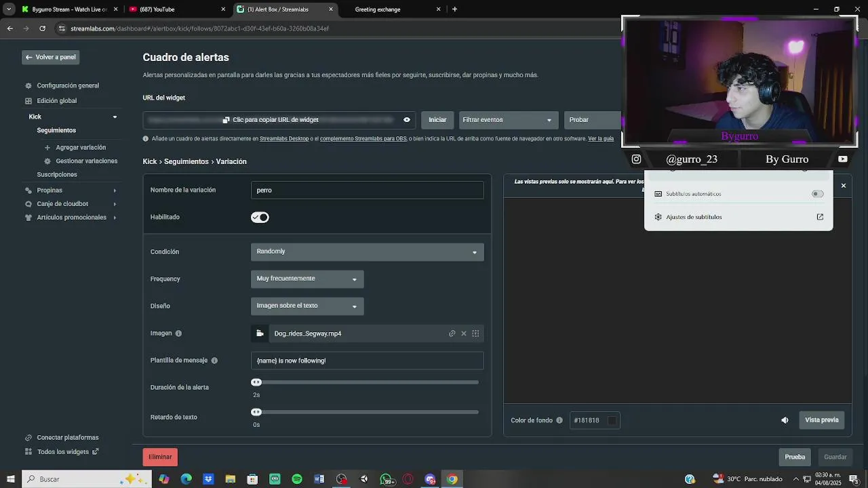Click the Canje de cloudbot icon

[x=28, y=204]
